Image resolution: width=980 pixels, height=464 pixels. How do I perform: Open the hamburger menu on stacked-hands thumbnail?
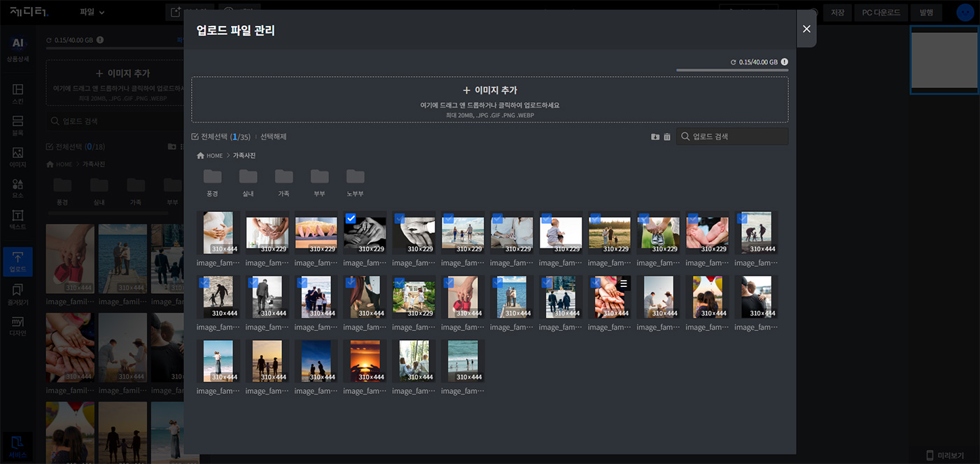click(x=623, y=283)
